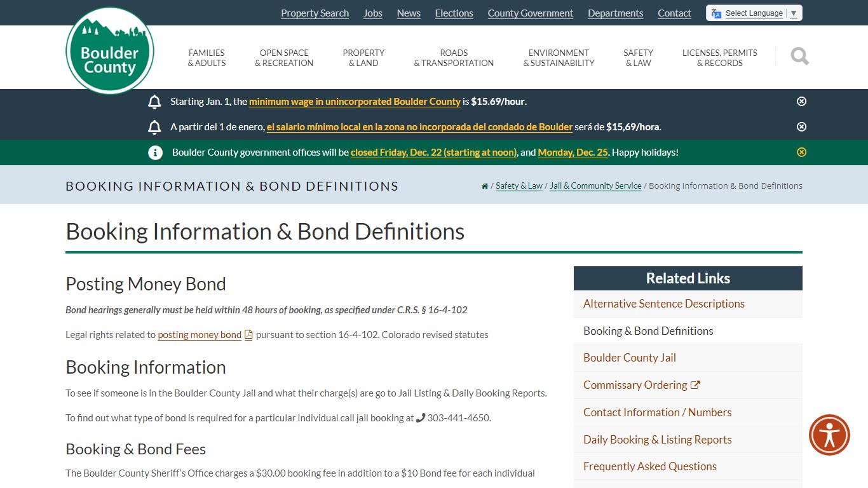Dismiss the Spanish salario mínimo alert
Image resolution: width=868 pixels, height=488 pixels.
(801, 126)
